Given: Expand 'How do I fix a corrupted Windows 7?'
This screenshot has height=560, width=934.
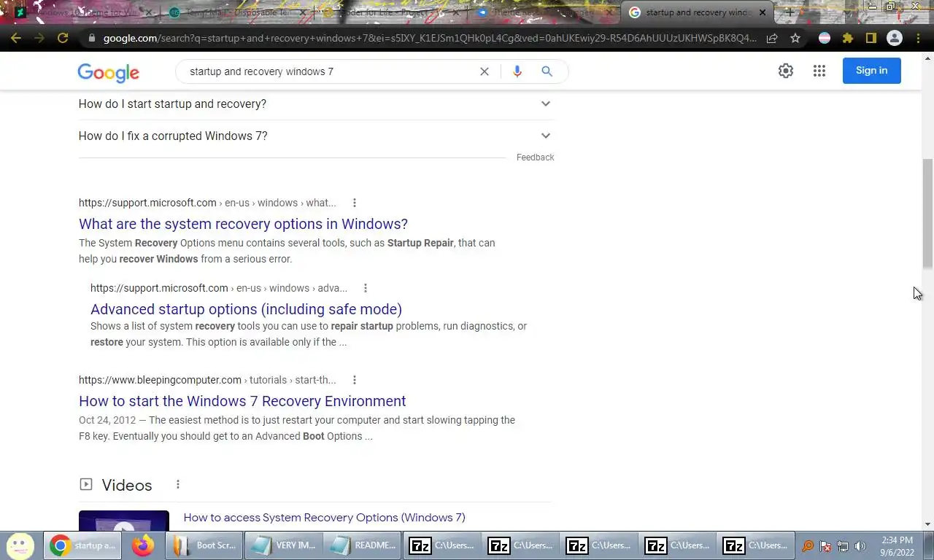Looking at the screenshot, I should tap(316, 136).
